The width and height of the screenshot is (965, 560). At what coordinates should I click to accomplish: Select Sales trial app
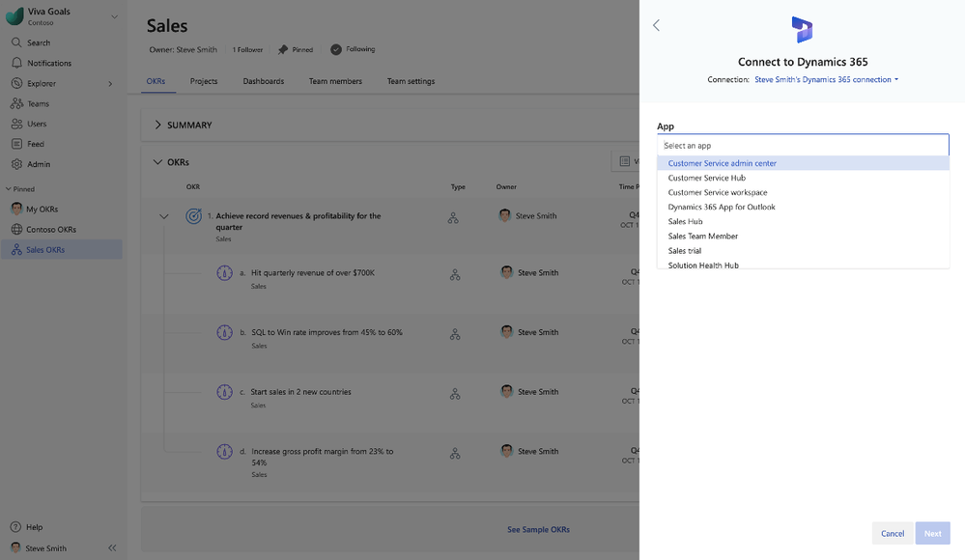803,251
